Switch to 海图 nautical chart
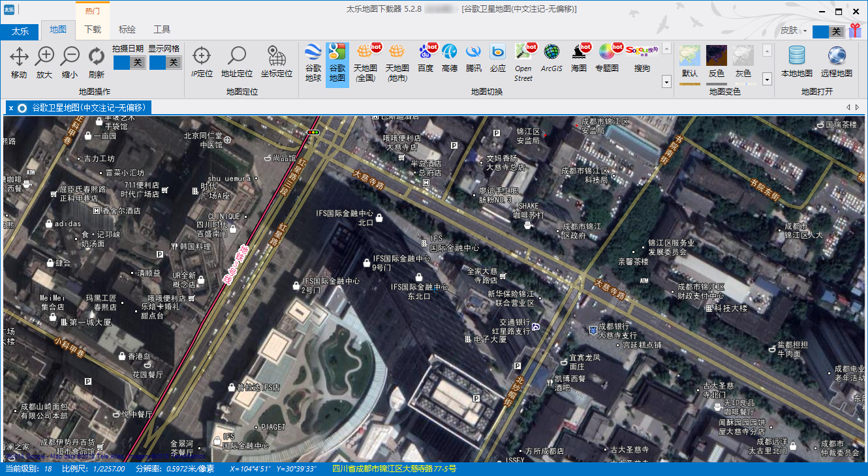Image resolution: width=868 pixels, height=476 pixels. [579, 59]
